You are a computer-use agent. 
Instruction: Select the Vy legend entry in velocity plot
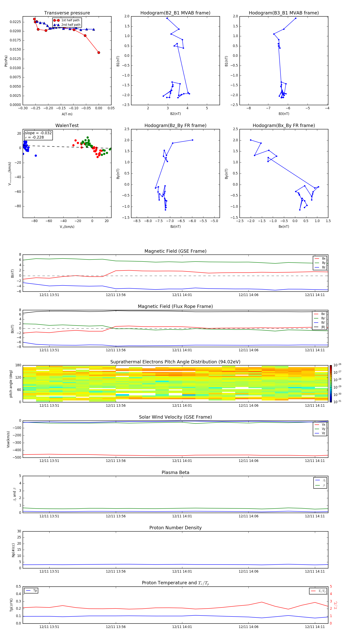(320, 429)
